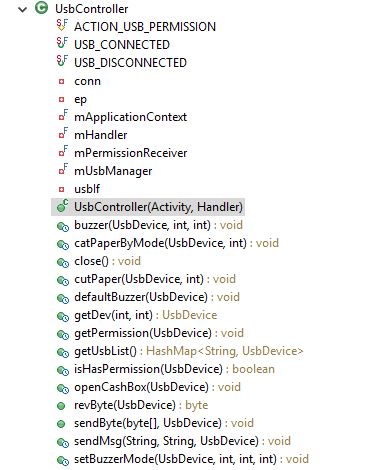Select the ep field entry
Image resolution: width=366 pixels, height=470 pixels.
coord(80,99)
